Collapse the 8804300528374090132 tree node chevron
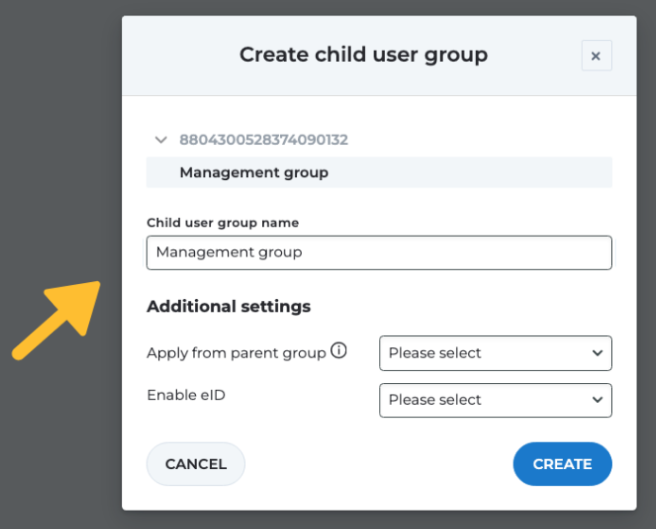 [160, 140]
